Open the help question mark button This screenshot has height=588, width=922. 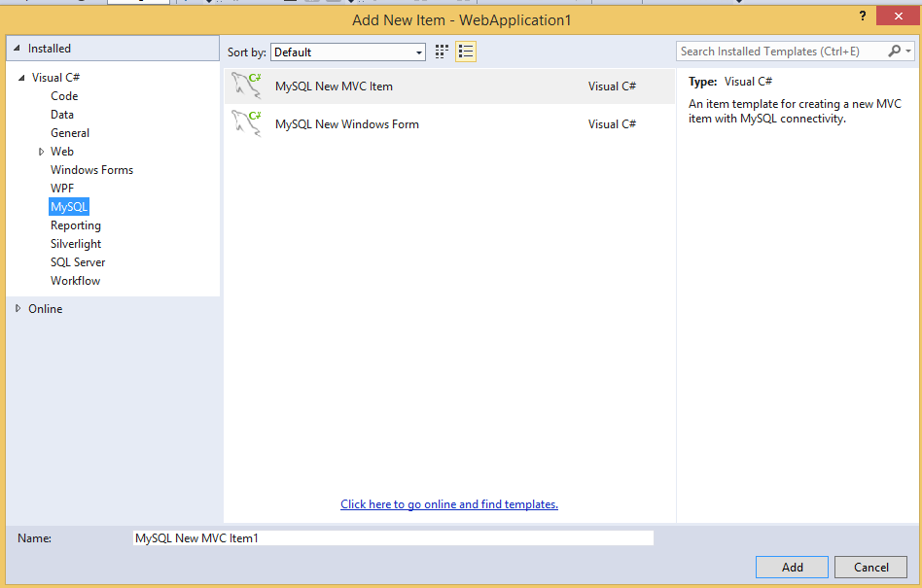coord(862,16)
